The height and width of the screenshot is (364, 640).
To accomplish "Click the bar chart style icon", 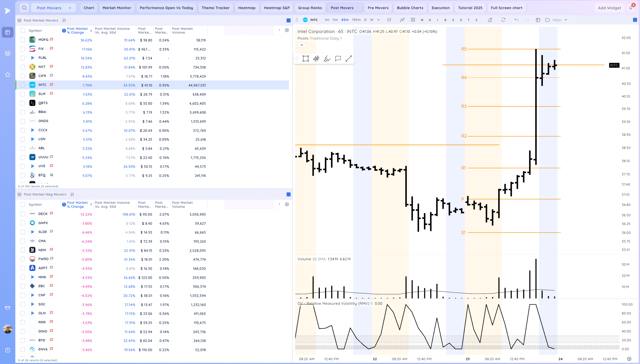I will click(x=389, y=20).
